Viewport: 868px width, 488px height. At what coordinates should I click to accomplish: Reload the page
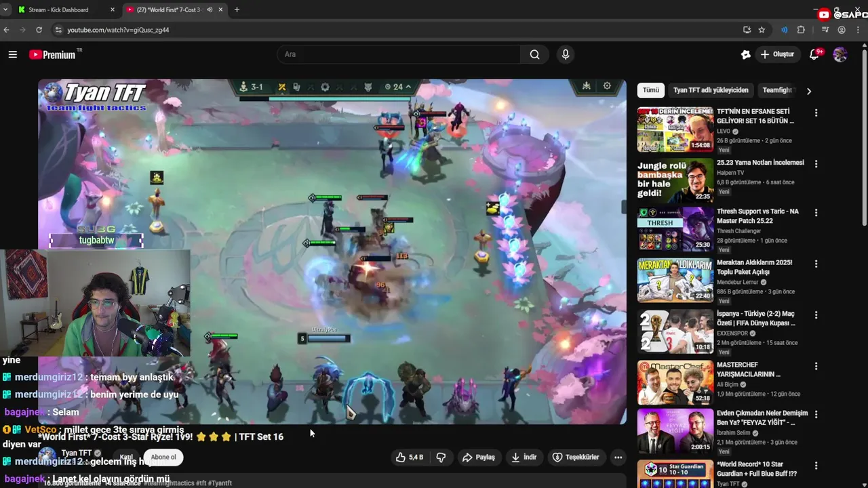(x=39, y=30)
